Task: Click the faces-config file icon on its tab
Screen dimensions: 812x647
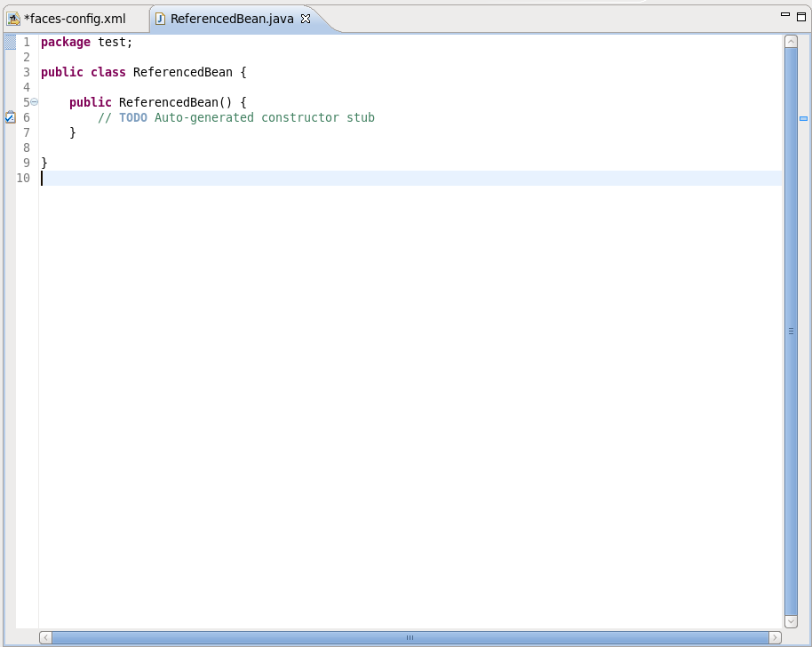Action: (13, 18)
